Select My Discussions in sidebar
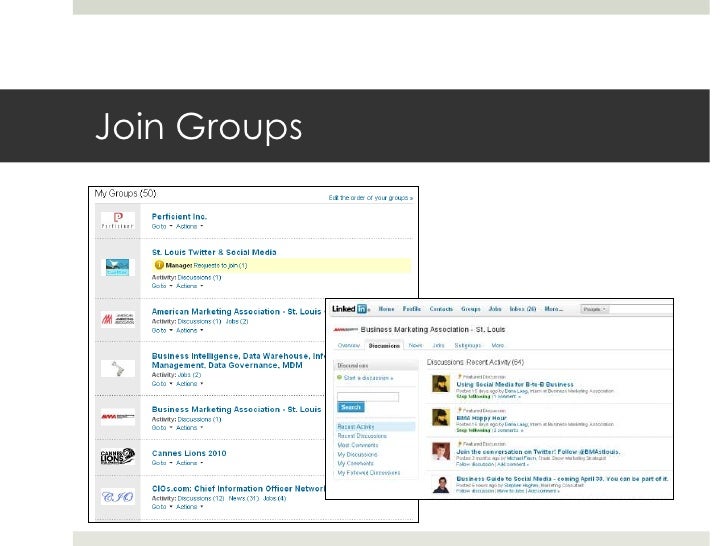 357,455
